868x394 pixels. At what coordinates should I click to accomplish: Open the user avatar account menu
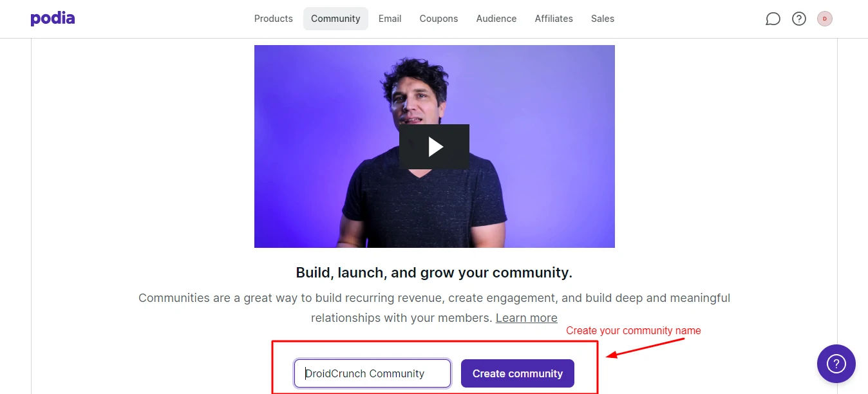tap(825, 19)
